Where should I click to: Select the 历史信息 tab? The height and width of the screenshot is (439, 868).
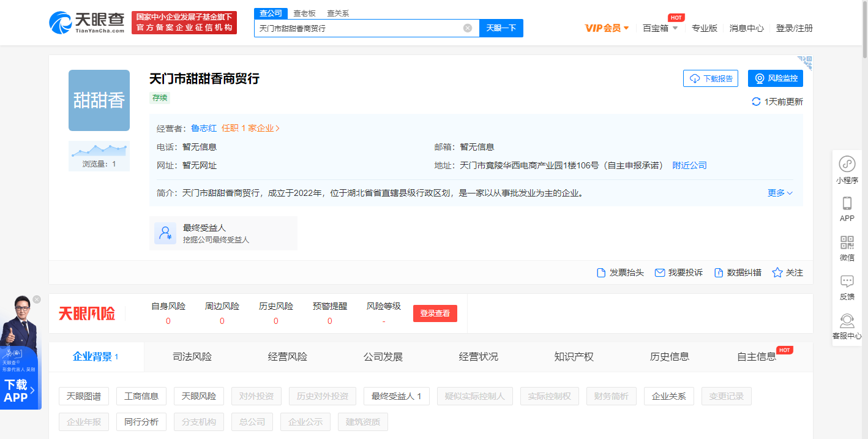tap(670, 356)
